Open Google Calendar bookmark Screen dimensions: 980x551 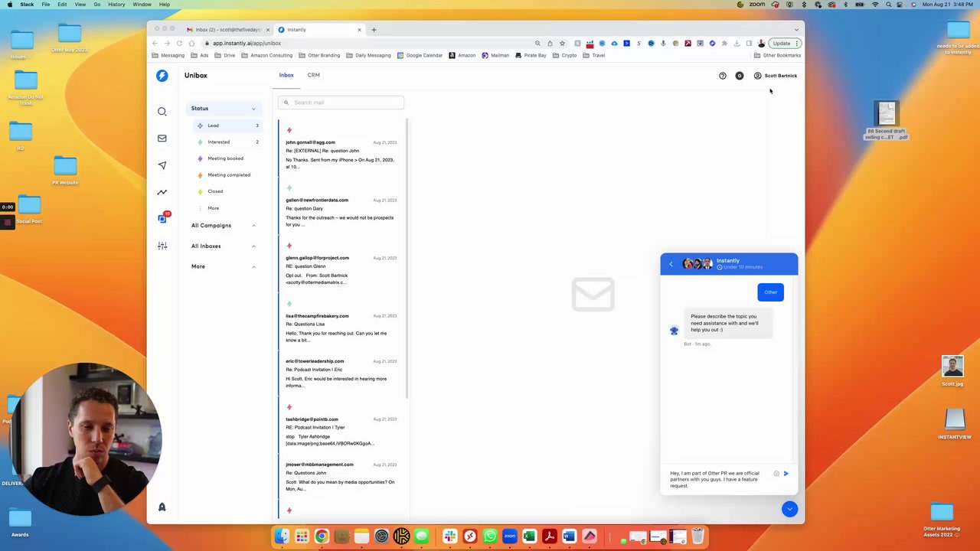tap(420, 55)
